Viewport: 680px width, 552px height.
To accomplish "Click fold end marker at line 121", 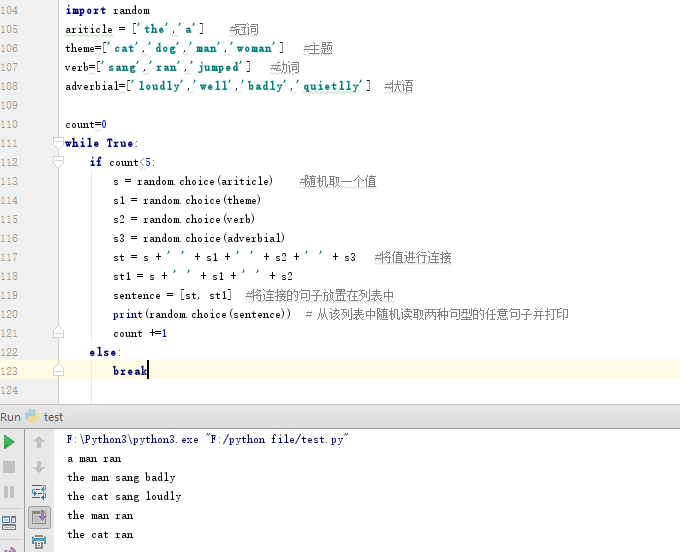I will (x=58, y=333).
